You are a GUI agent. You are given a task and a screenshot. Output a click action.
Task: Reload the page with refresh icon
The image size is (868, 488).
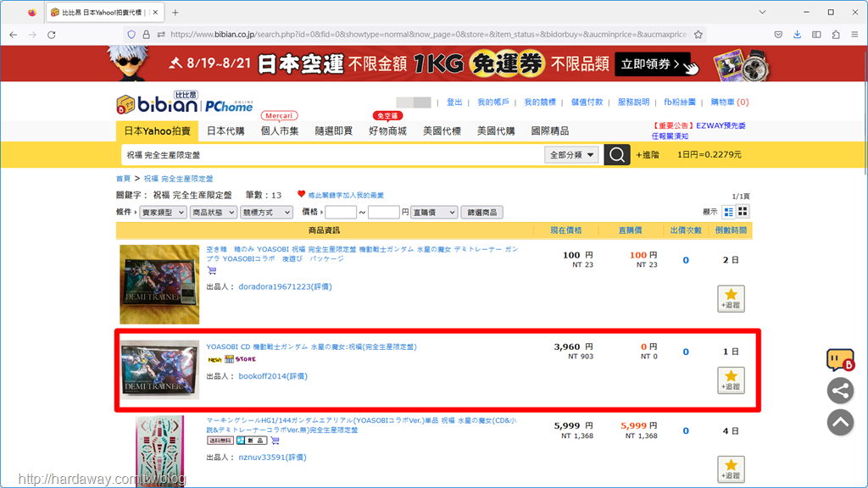52,34
